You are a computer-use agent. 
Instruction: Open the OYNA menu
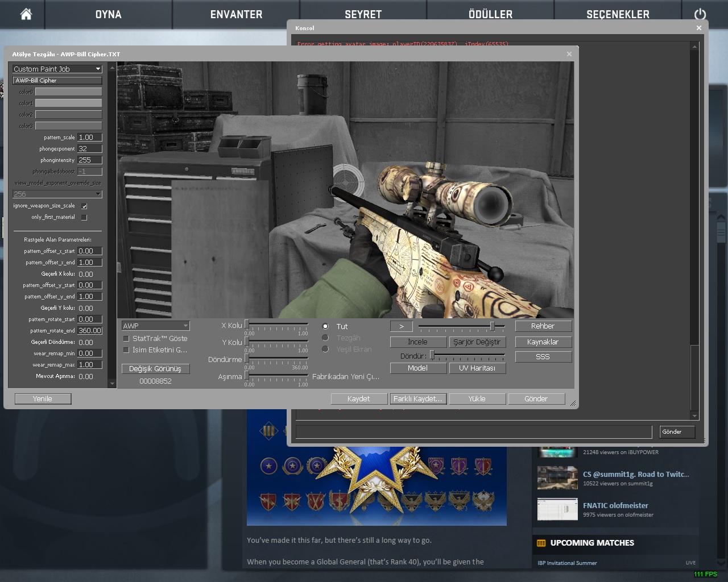click(108, 14)
